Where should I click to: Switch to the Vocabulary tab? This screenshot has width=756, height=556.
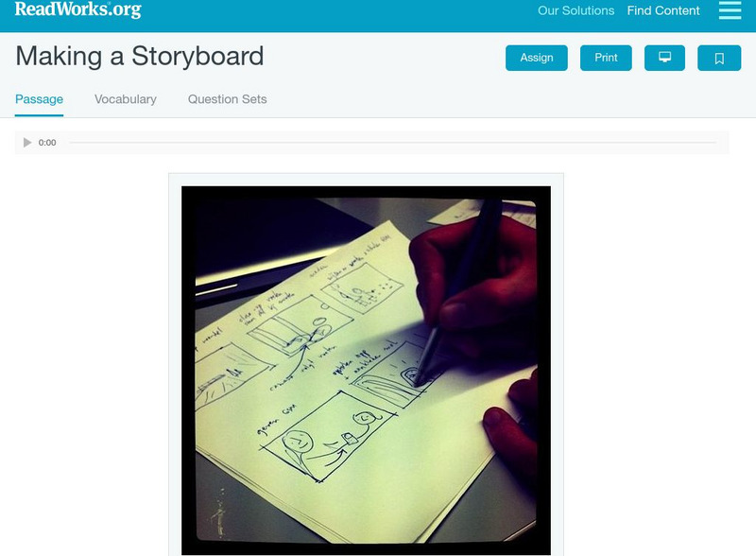coord(126,99)
